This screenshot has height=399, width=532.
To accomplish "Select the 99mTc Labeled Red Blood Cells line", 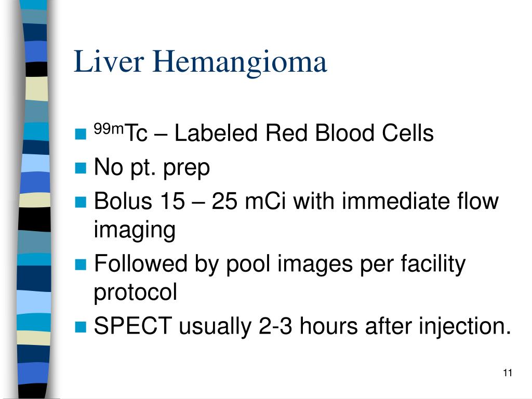I will pyautogui.click(x=263, y=132).
